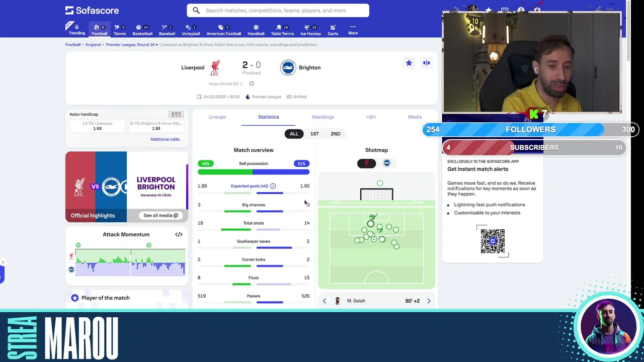Favorite the match with star icon

pos(409,63)
